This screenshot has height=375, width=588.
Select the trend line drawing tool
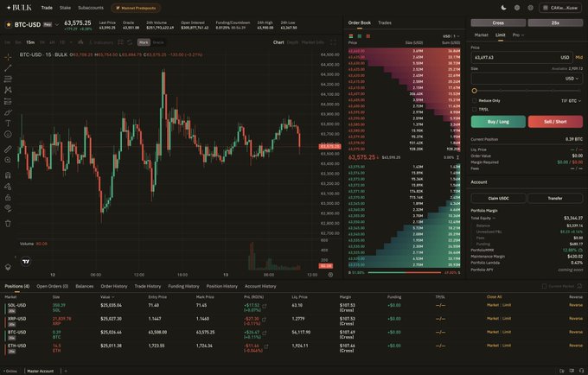tap(8, 68)
